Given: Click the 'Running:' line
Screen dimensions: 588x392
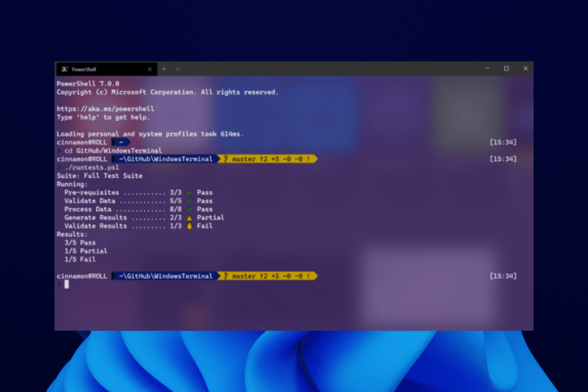Looking at the screenshot, I should (x=72, y=184).
